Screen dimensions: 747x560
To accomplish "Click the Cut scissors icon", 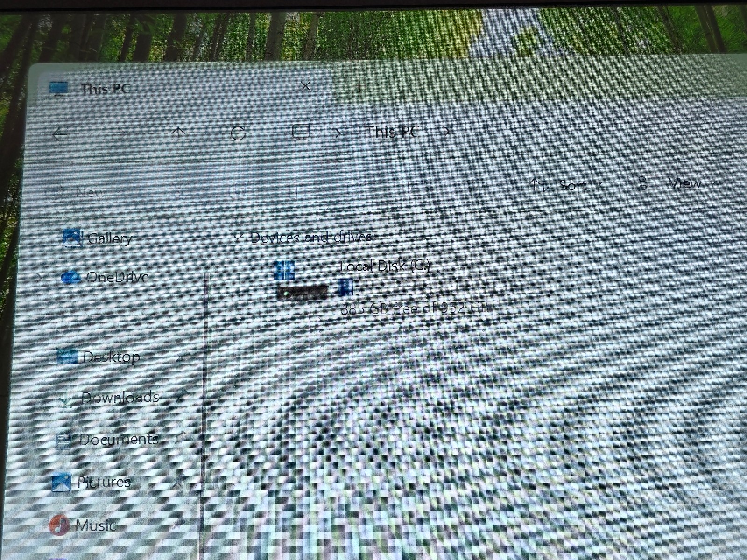I will click(x=177, y=190).
